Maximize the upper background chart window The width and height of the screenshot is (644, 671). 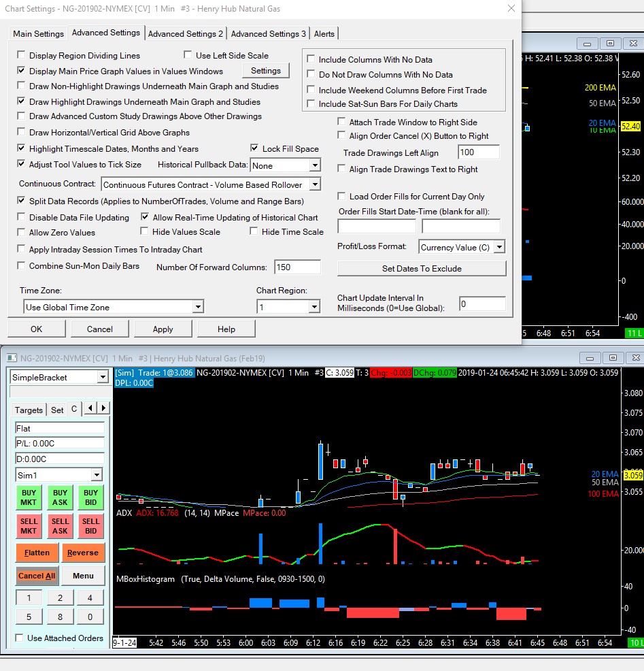610,44
